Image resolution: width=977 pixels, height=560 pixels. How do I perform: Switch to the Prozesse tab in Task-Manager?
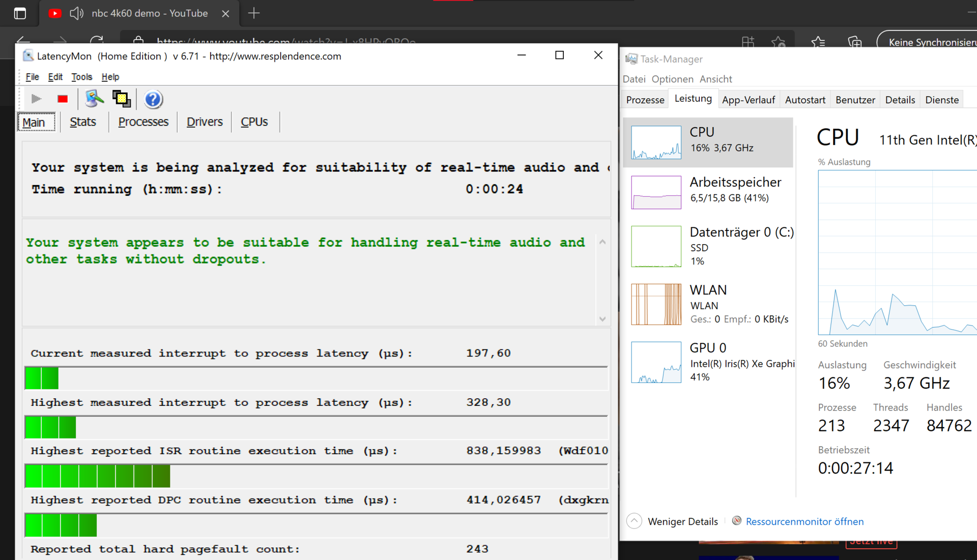pos(645,100)
